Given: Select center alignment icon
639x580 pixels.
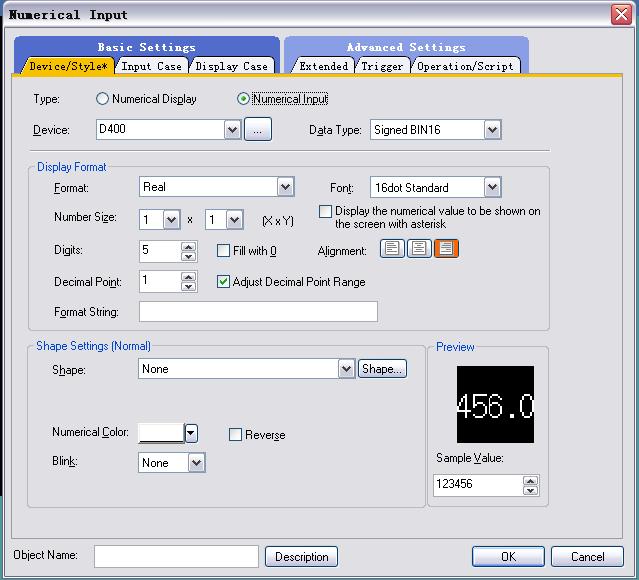Looking at the screenshot, I should click(x=419, y=250).
